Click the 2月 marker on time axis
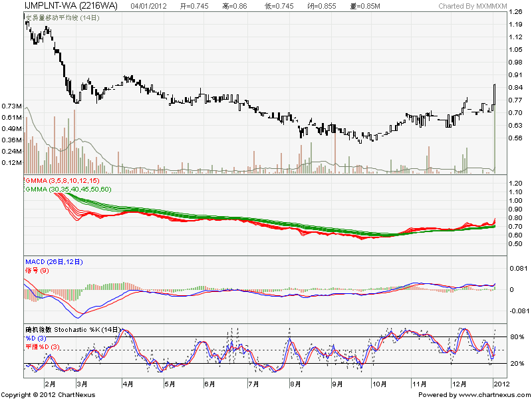The image size is (532, 399). 49,384
